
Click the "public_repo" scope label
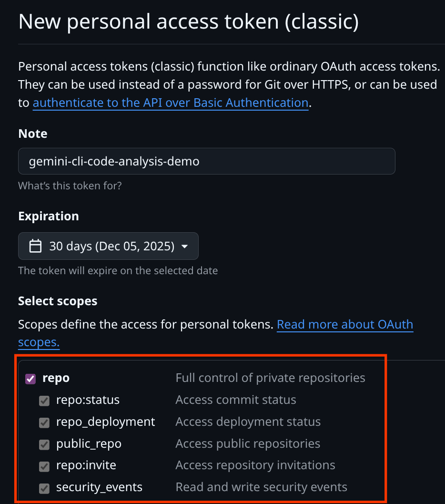89,444
